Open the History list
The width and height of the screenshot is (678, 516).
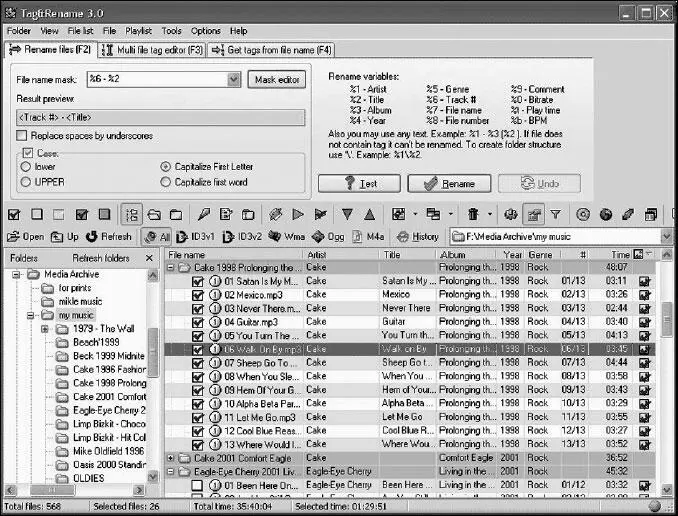click(417, 237)
